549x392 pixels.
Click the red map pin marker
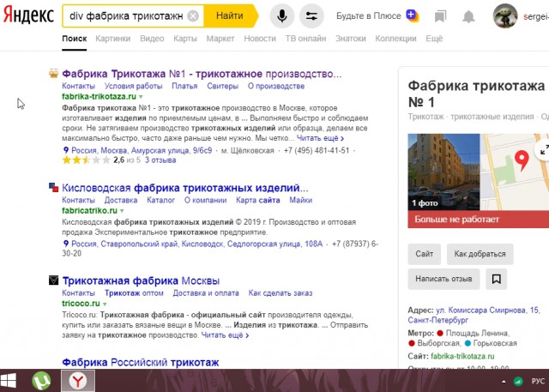click(x=522, y=160)
